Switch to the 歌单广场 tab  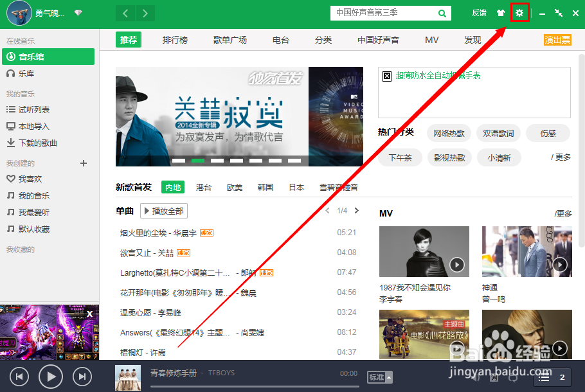click(230, 40)
